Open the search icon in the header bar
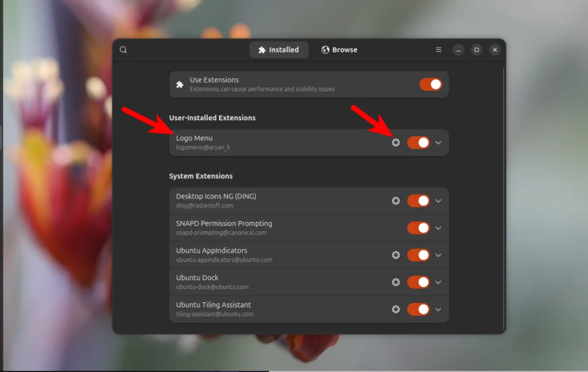The height and width of the screenshot is (372, 588). tap(123, 49)
